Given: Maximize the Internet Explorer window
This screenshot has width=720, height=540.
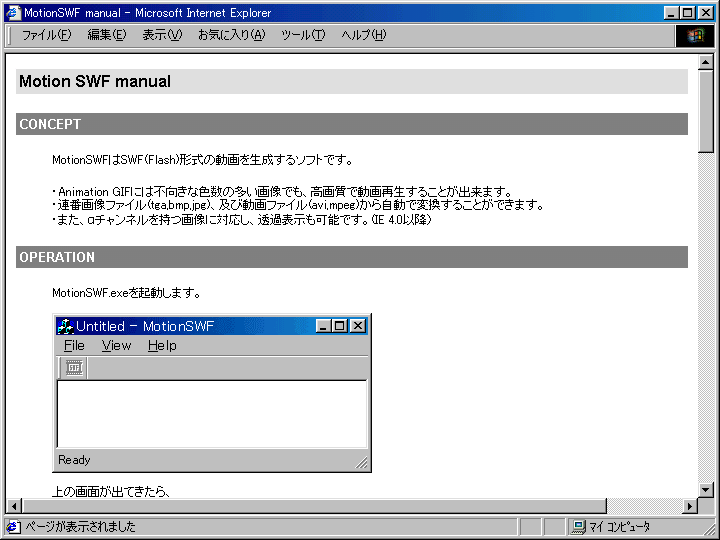Looking at the screenshot, I should click(687, 13).
